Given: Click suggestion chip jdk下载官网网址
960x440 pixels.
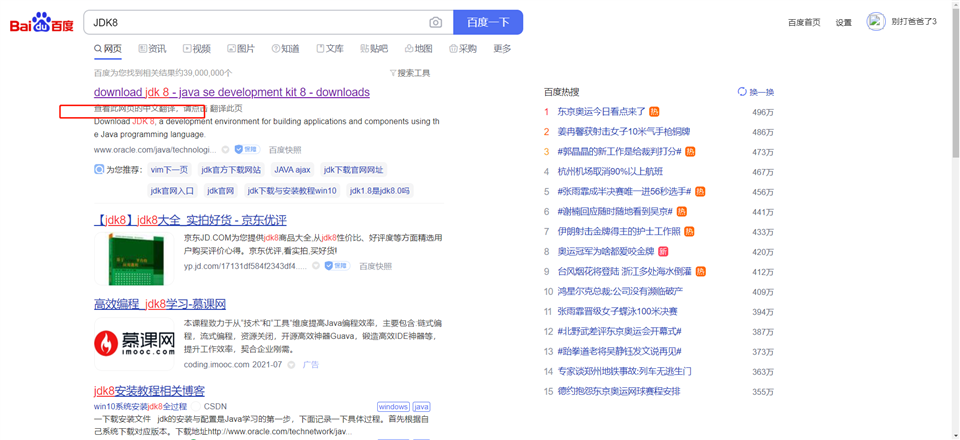Looking at the screenshot, I should 354,170.
